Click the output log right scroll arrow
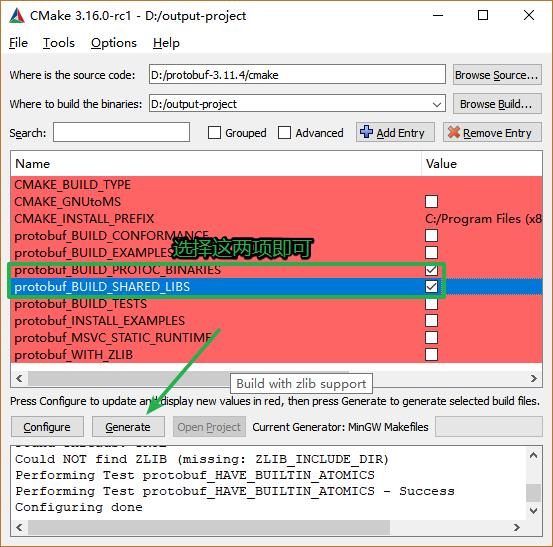Screen dimensions: 553x547 pyautogui.click(x=517, y=528)
